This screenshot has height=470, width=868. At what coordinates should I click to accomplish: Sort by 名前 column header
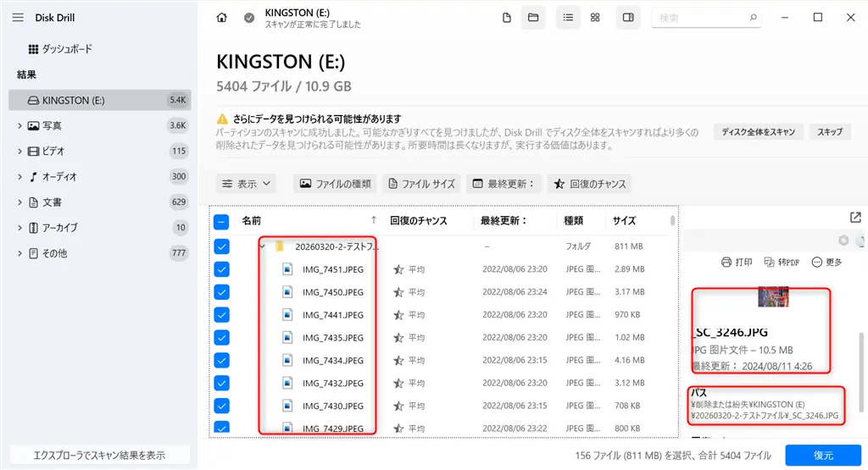tap(251, 221)
